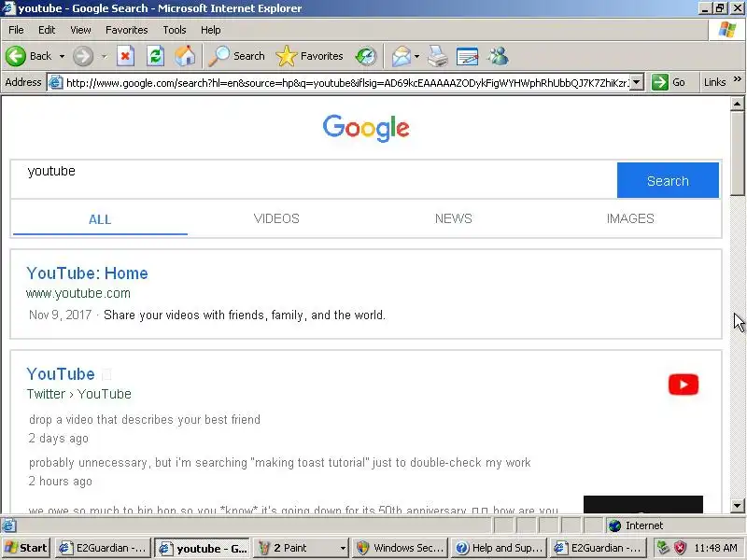Click the scrollbar up arrow

click(x=737, y=104)
